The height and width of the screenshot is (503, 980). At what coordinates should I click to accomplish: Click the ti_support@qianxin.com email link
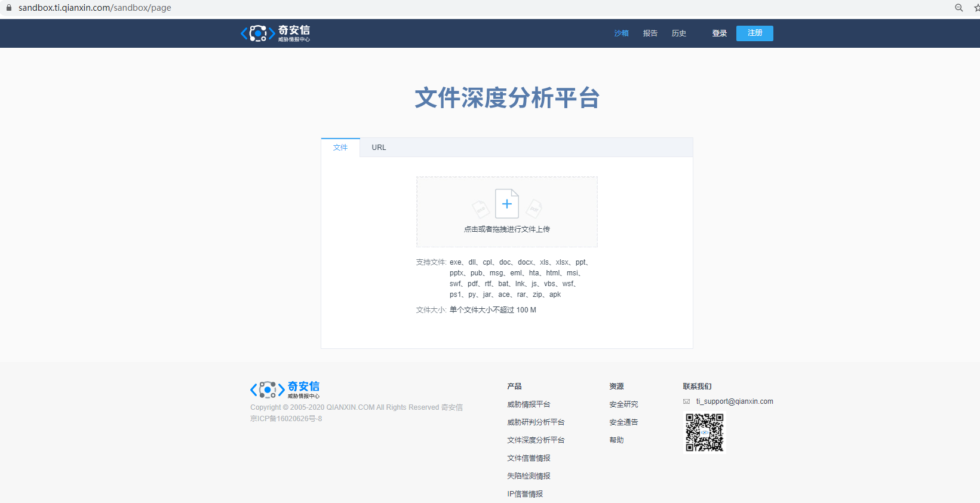pyautogui.click(x=735, y=401)
